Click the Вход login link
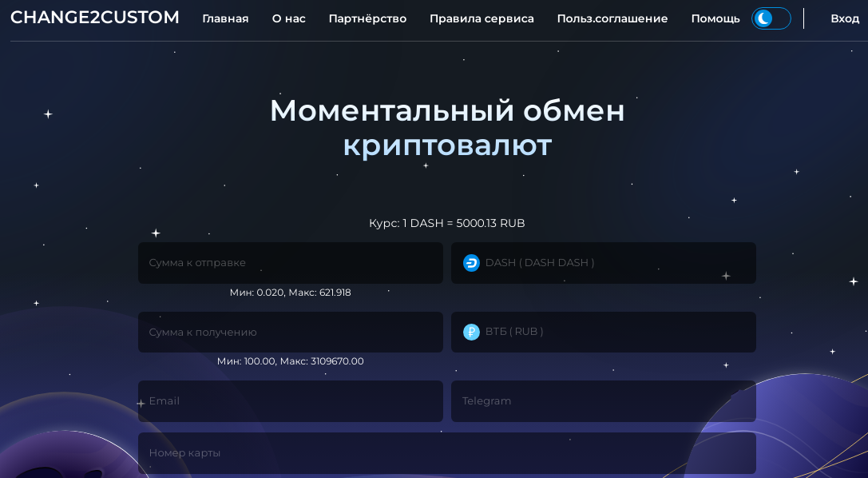The height and width of the screenshot is (478, 868). [845, 19]
